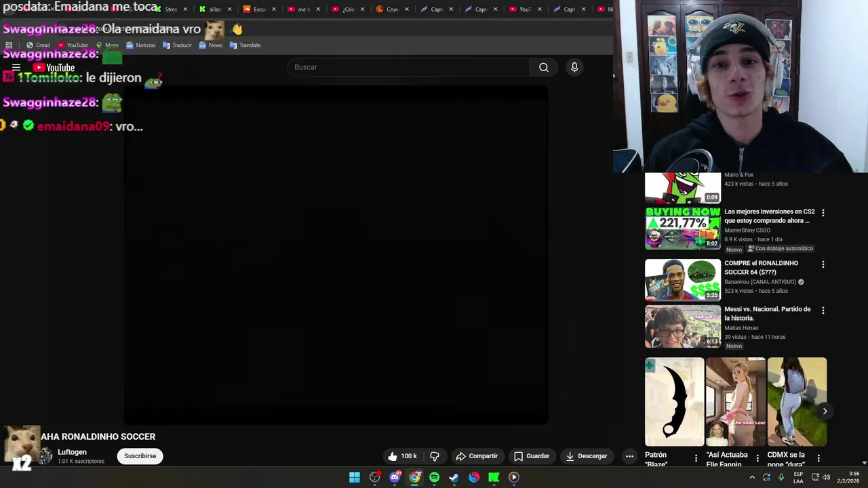Click the YouTube logo home link
This screenshot has width=868, height=488.
click(x=54, y=68)
